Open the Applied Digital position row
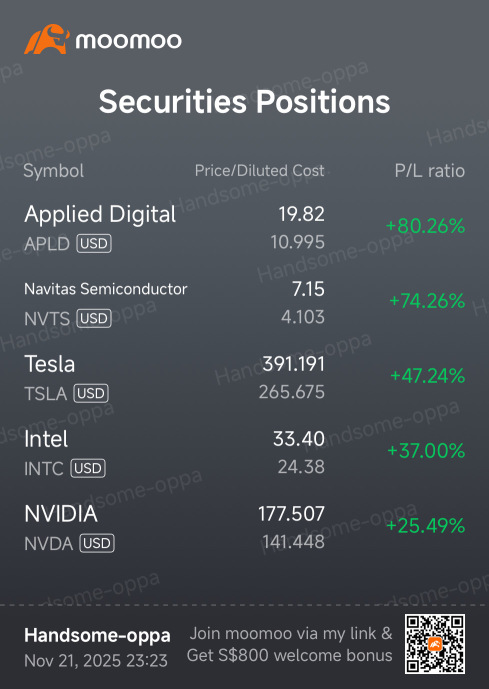489x689 pixels. click(x=244, y=228)
